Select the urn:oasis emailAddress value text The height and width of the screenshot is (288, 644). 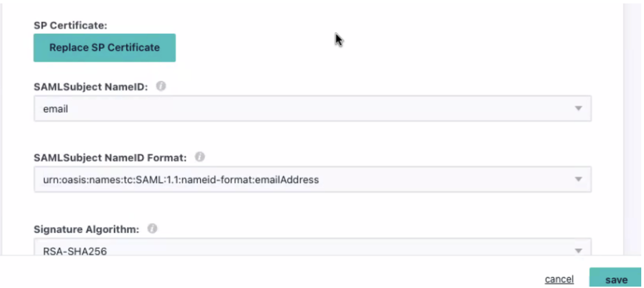[180, 180]
